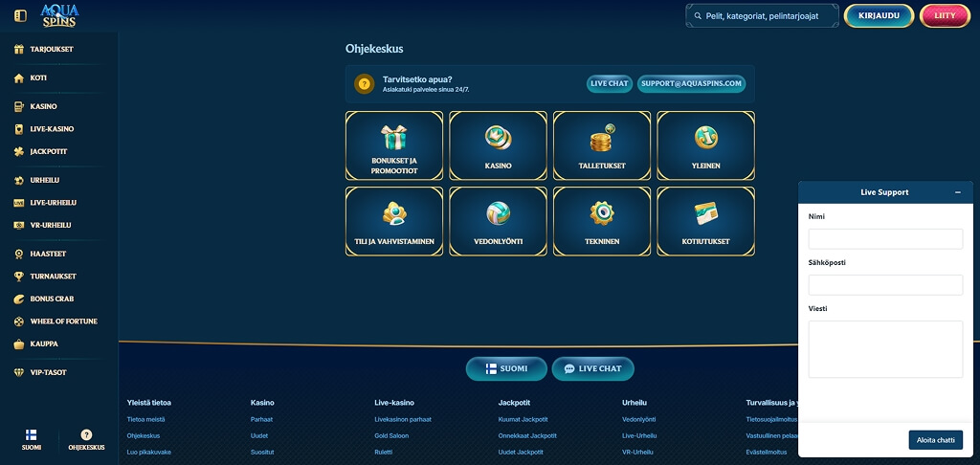Open the Ruletti footer link
980x465 pixels.
click(383, 452)
